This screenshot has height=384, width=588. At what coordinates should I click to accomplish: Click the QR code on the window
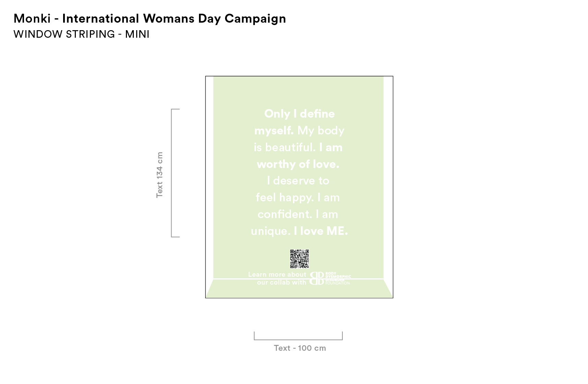pyautogui.click(x=299, y=259)
